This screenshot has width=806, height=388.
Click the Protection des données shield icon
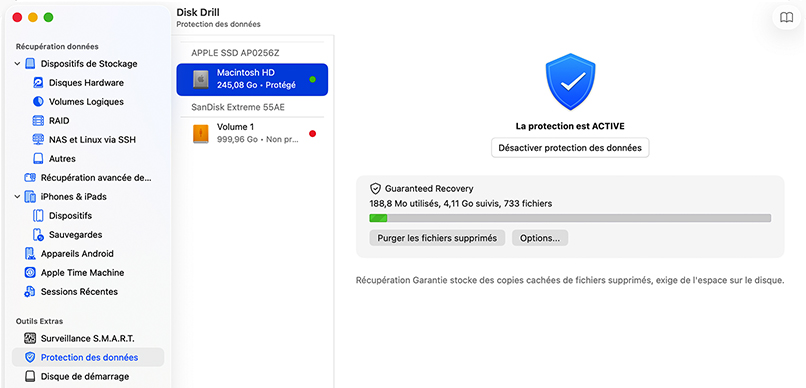30,357
